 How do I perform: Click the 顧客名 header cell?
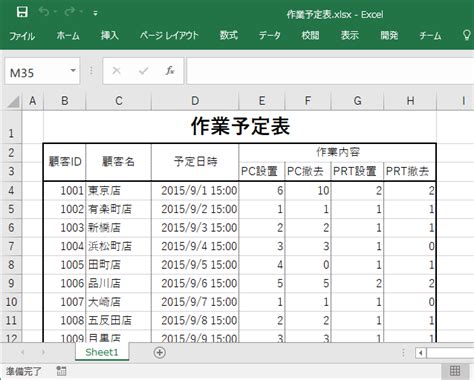coord(119,162)
